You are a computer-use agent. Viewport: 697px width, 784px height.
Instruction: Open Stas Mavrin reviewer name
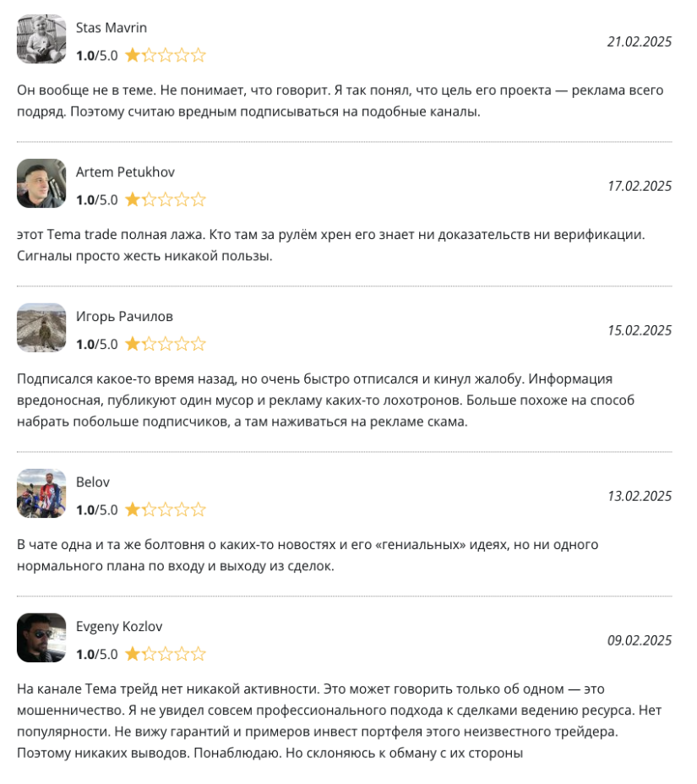pos(112,28)
